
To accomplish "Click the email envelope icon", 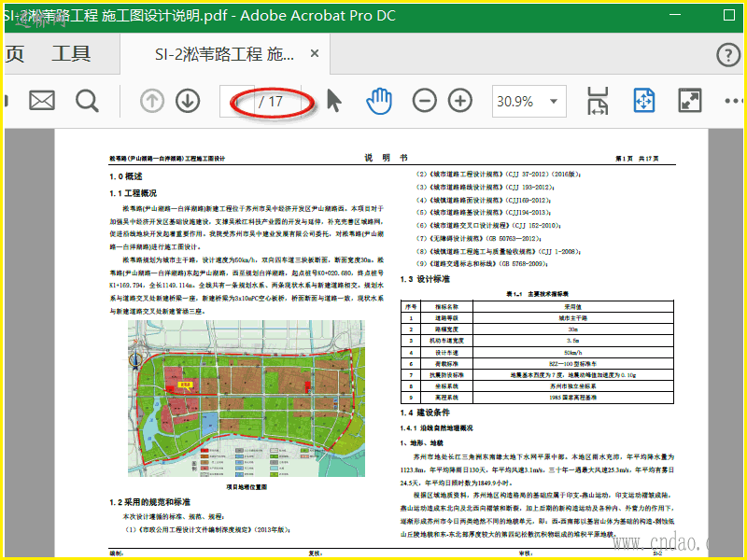I will (42, 101).
